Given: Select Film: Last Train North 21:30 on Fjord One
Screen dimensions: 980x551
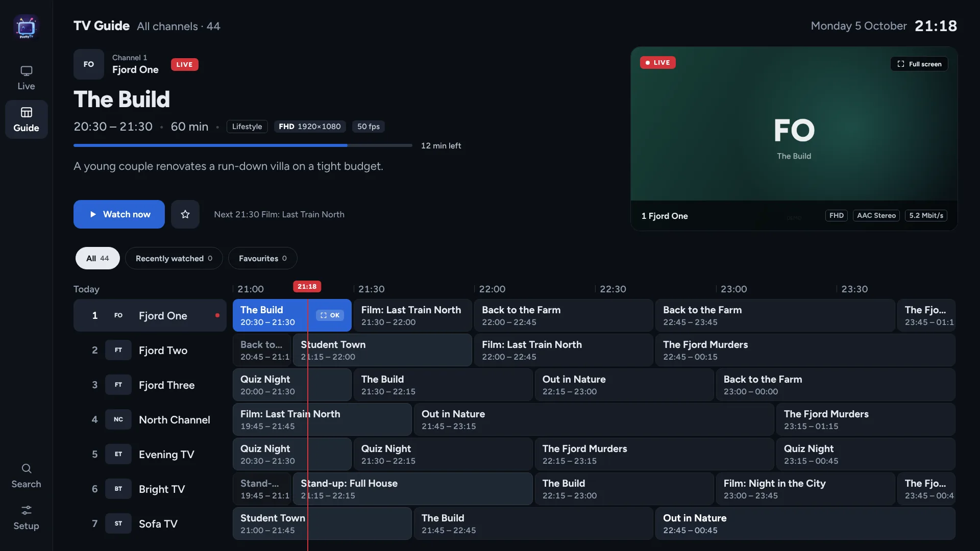Looking at the screenshot, I should tap(413, 315).
